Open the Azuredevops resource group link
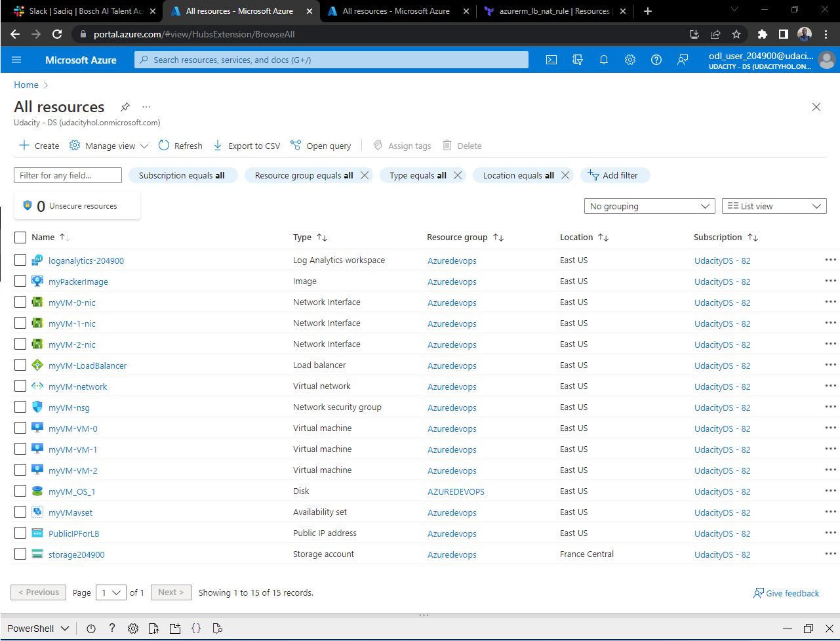840x641 pixels. click(451, 260)
